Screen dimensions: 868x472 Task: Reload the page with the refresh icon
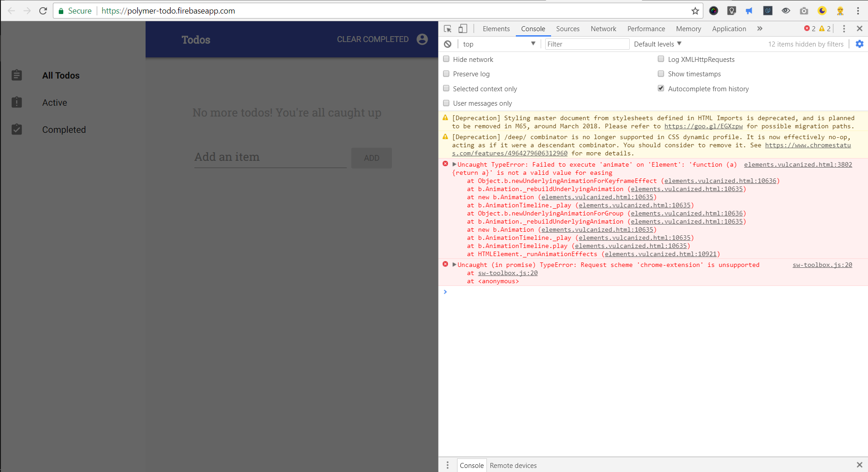pyautogui.click(x=43, y=11)
